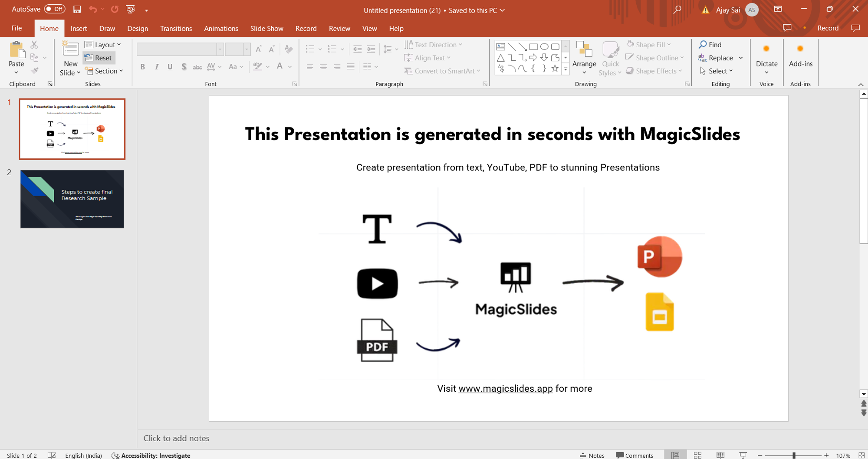Click Accessibility: Investigate in status bar
Screen dimensions: 868x459
click(151, 455)
